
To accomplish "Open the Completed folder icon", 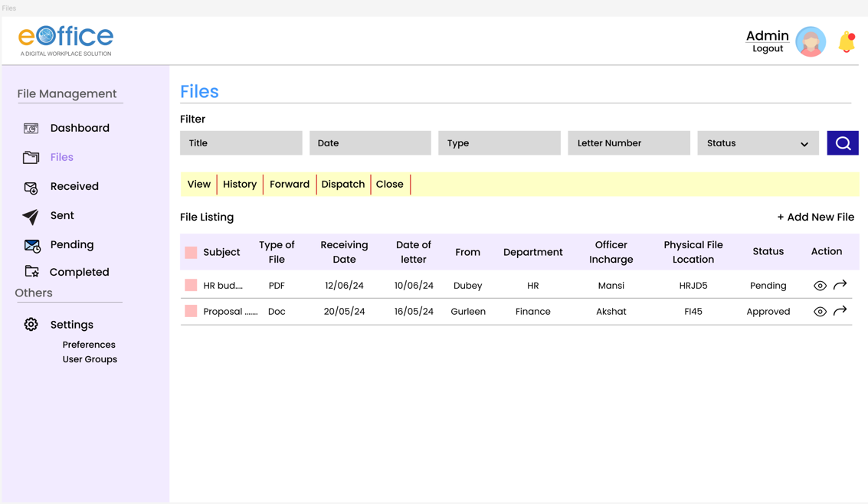I will click(31, 272).
